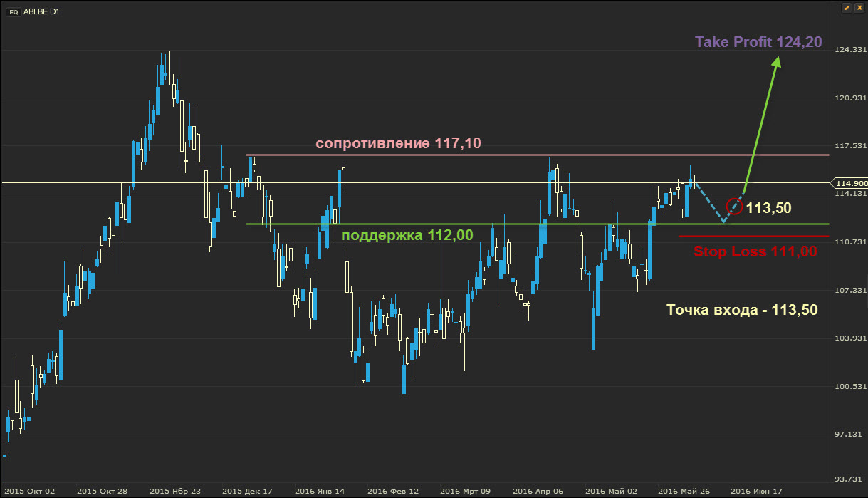Click the Take Profit 124,20 label
The height and width of the screenshot is (498, 868).
coord(758,43)
